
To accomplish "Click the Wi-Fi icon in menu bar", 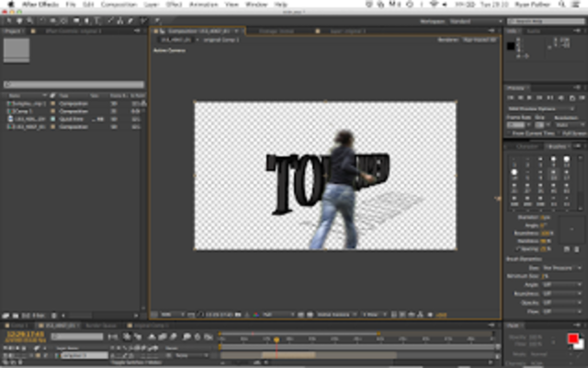I will point(435,4).
